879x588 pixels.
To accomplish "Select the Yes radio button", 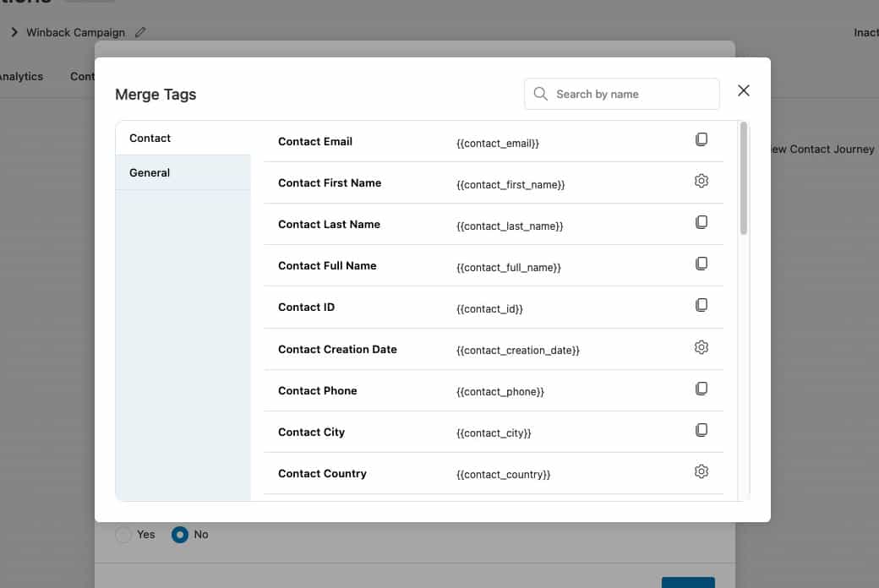I will pos(123,535).
